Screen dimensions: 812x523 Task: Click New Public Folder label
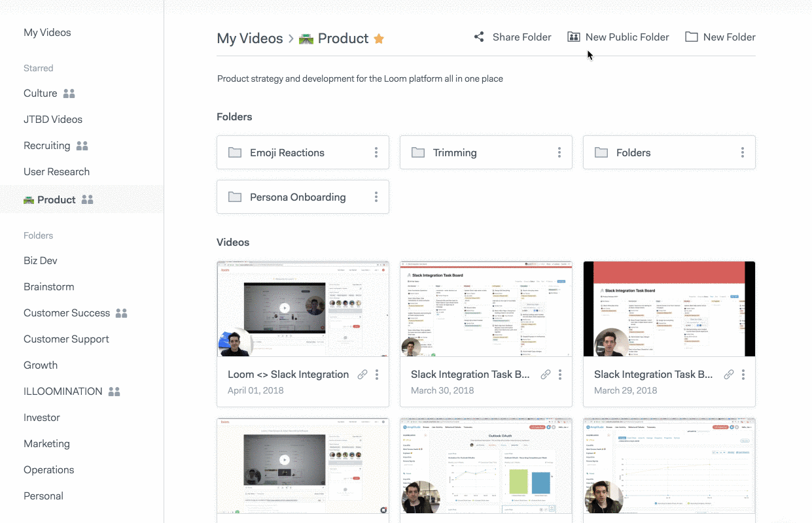(x=627, y=37)
